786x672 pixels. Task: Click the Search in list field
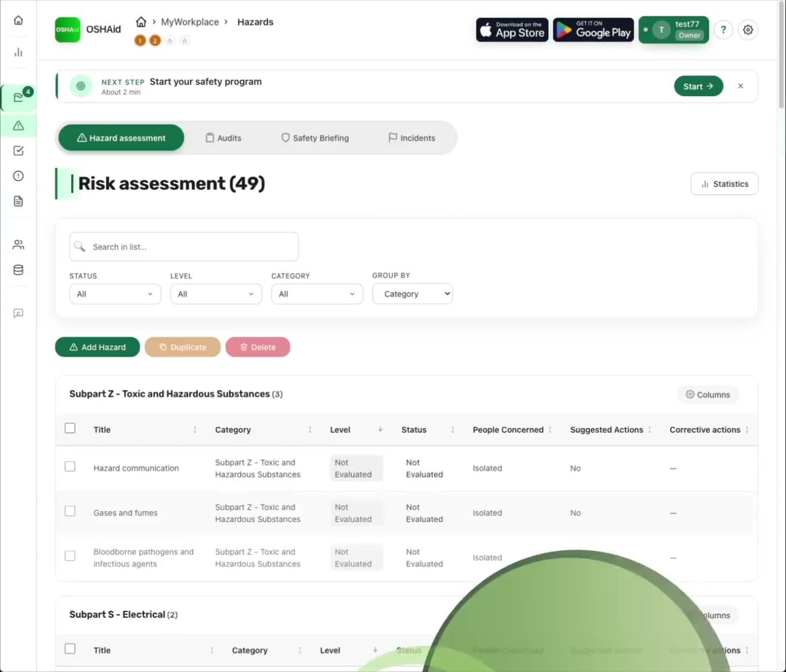[x=184, y=247]
